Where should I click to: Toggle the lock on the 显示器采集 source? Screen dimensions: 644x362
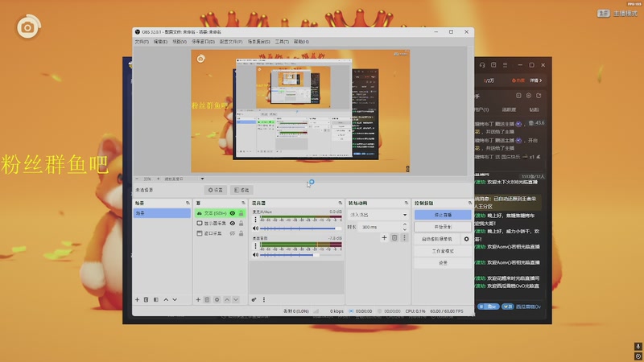[241, 224]
